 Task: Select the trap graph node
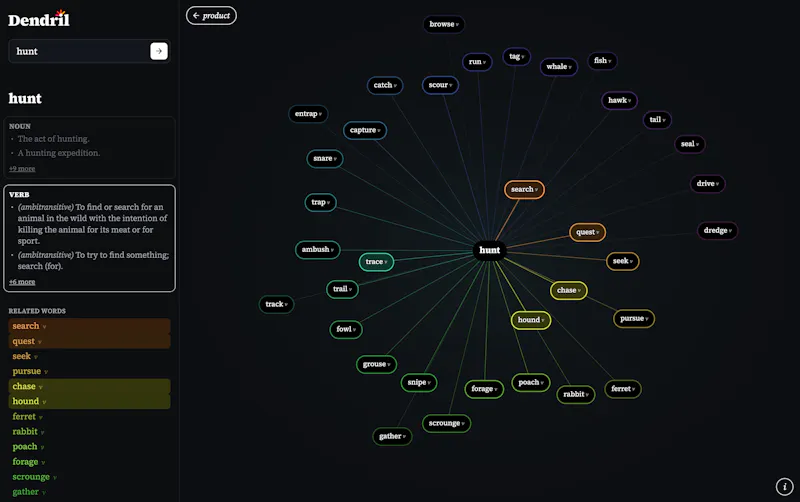(320, 203)
